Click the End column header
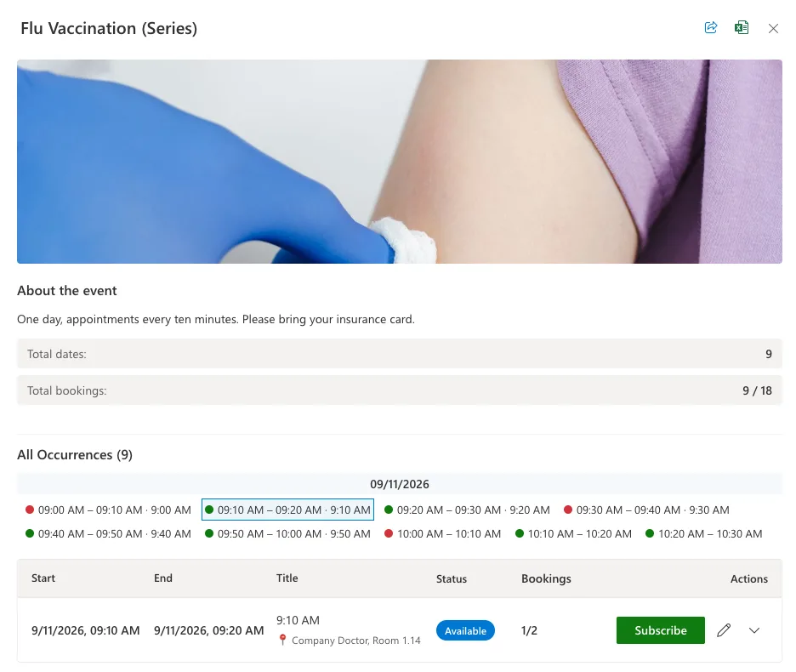This screenshot has width=796, height=672. click(163, 578)
